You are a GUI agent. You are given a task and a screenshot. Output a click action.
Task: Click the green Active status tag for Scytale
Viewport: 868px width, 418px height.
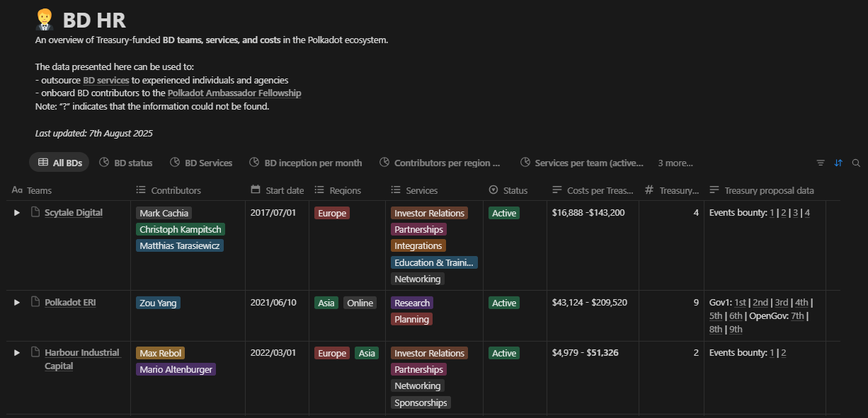click(504, 213)
